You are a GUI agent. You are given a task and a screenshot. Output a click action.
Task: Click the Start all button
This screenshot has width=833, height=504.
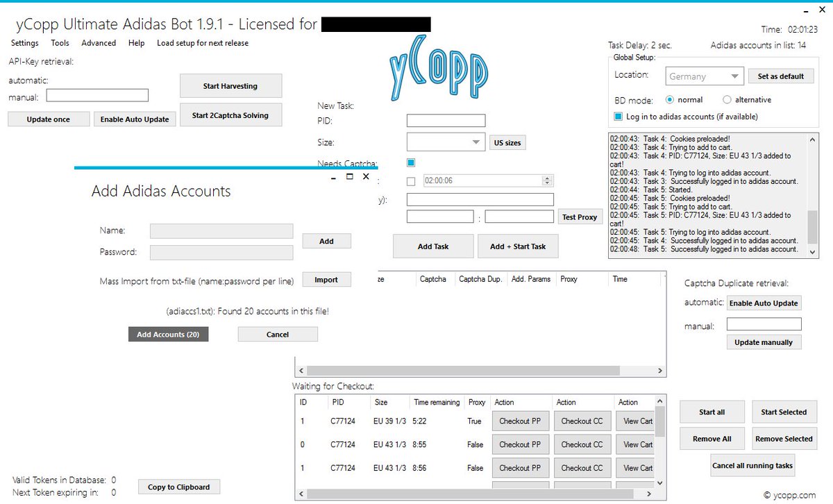pos(712,412)
